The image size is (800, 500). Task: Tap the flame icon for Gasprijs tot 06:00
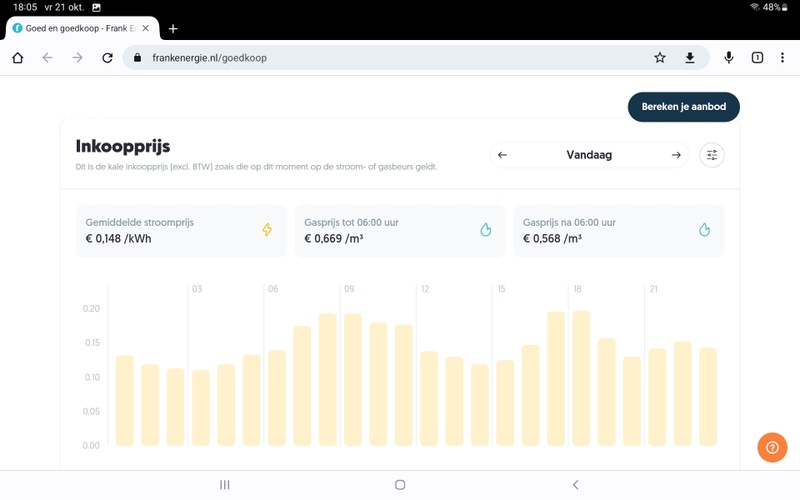tap(486, 230)
